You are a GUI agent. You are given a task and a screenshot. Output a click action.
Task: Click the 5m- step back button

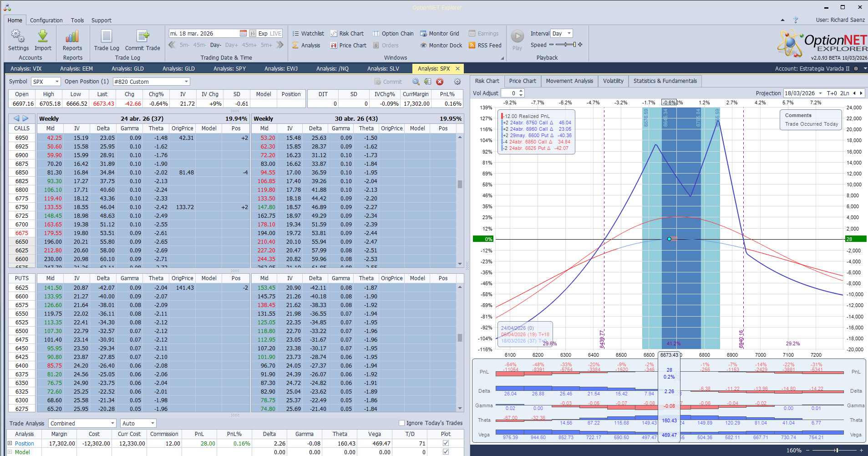[184, 45]
